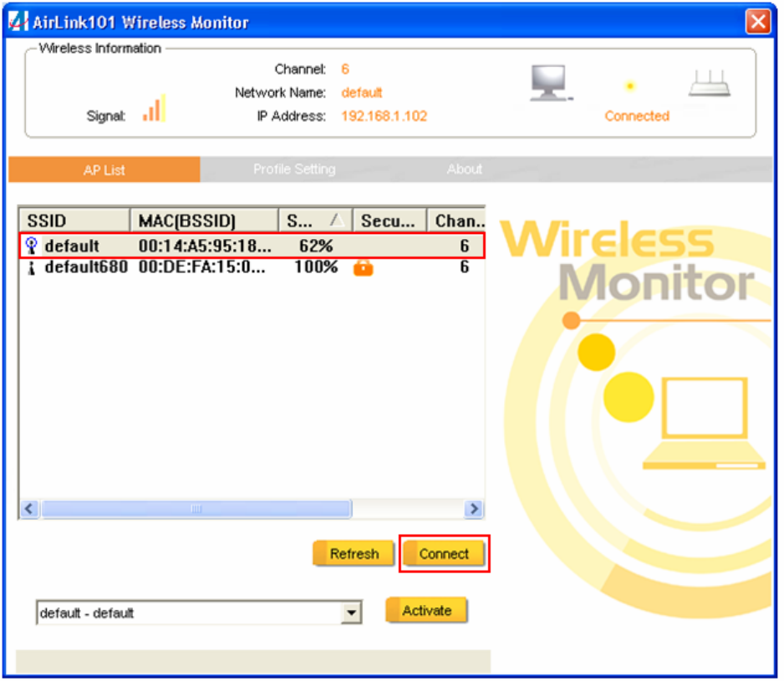Image resolution: width=784 pixels, height=681 pixels.
Task: Select the default680 SSID row
Action: click(x=252, y=267)
